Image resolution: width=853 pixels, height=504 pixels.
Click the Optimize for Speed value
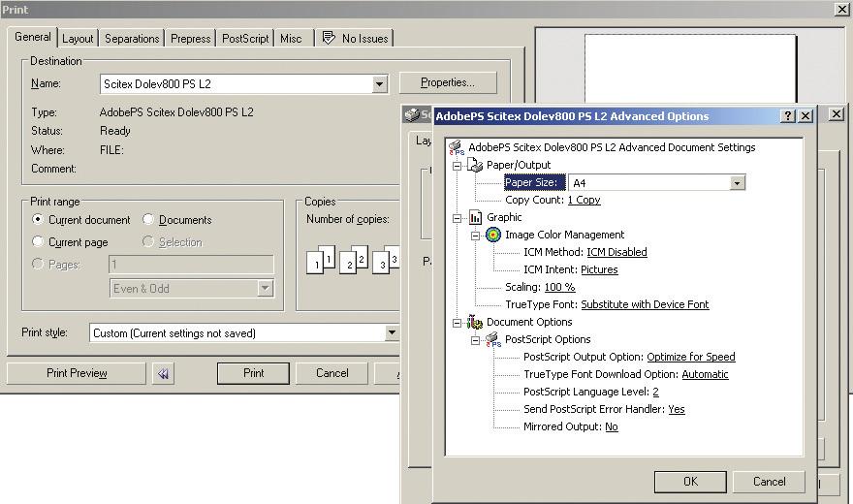(691, 357)
